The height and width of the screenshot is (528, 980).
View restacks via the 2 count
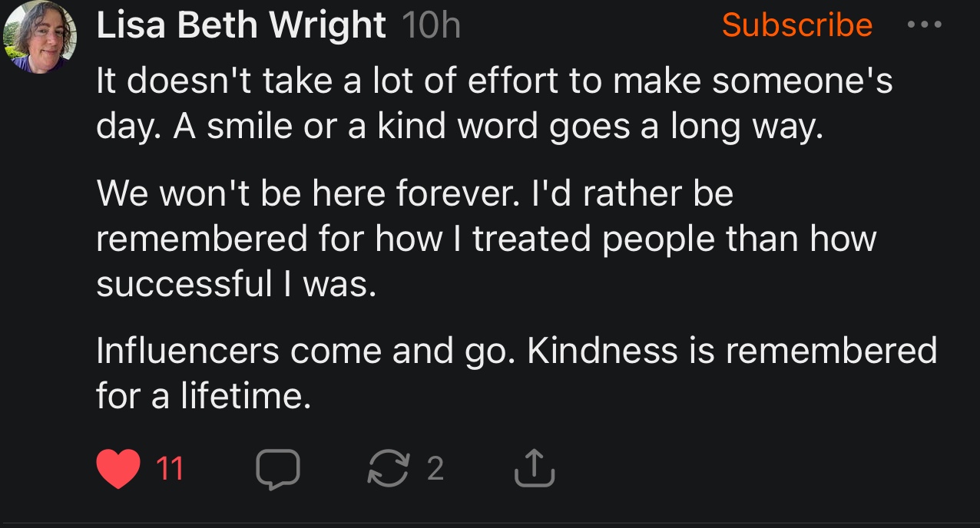point(435,468)
